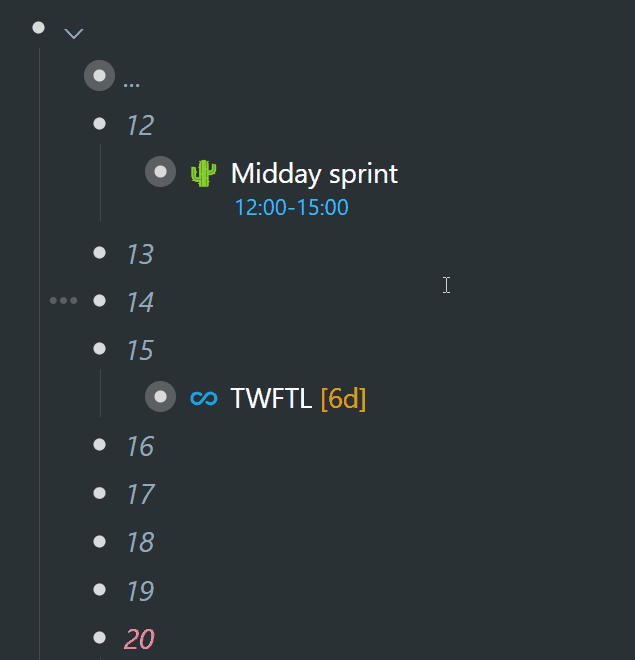
Task: Click the day 16 item
Action: (x=141, y=446)
